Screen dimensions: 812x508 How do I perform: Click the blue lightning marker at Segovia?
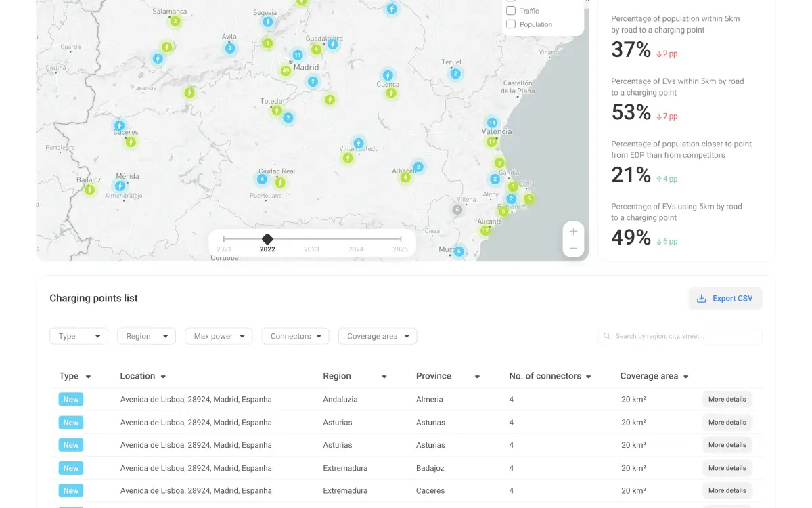(x=268, y=22)
